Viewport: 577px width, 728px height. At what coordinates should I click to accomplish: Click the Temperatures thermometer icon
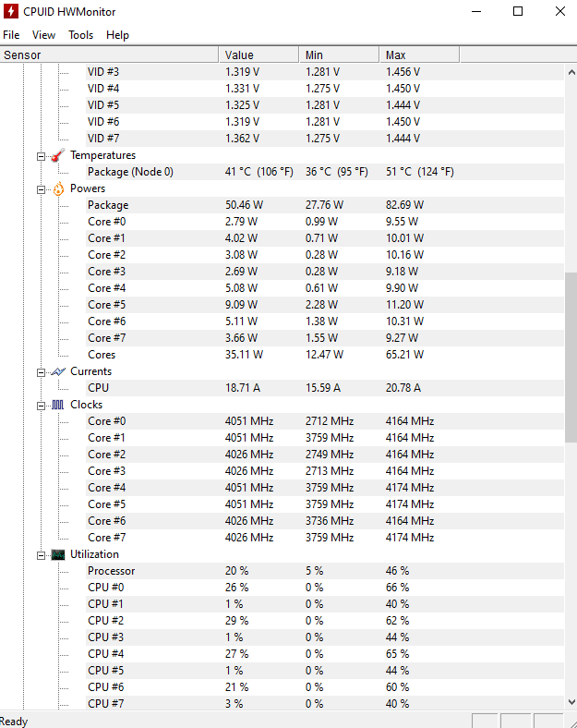(58, 155)
